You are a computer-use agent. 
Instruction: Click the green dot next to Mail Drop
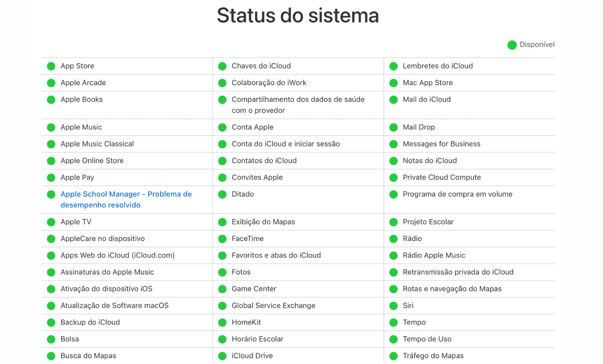tap(393, 127)
